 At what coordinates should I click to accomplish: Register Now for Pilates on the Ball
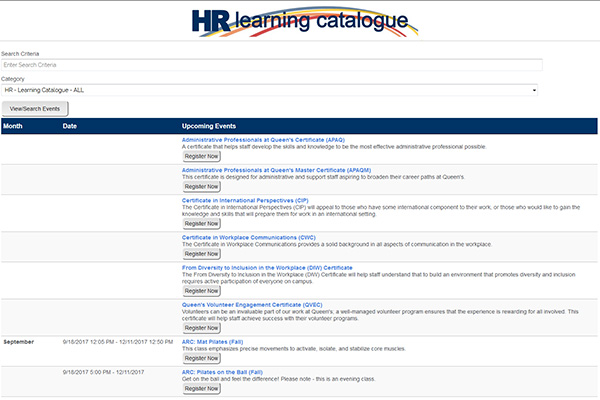point(201,389)
